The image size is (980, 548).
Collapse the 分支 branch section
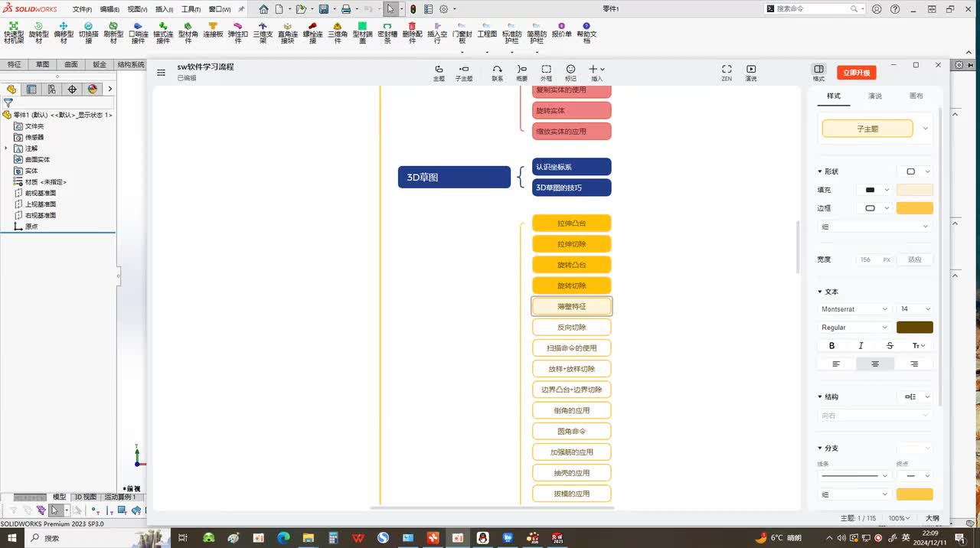(x=820, y=448)
